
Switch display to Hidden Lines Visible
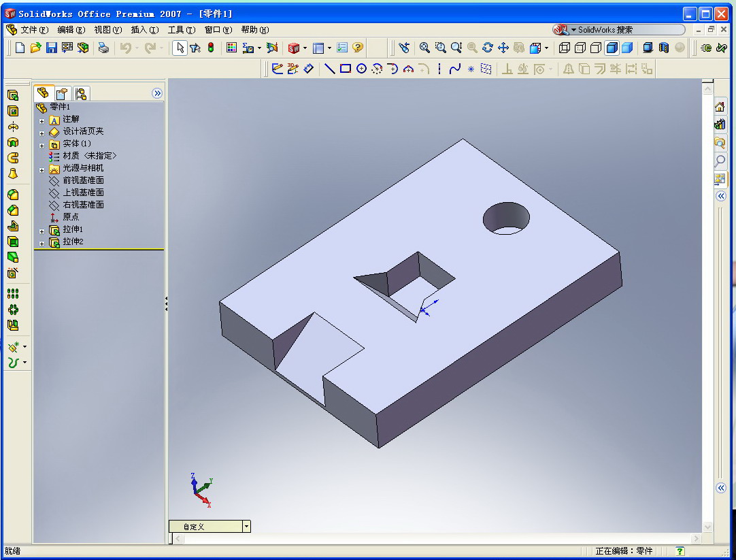(x=581, y=48)
